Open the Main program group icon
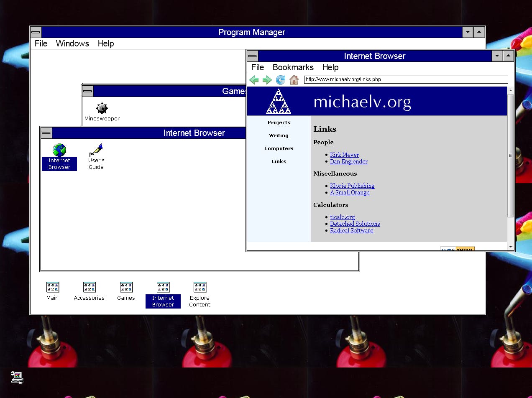532x398 pixels. (52, 287)
